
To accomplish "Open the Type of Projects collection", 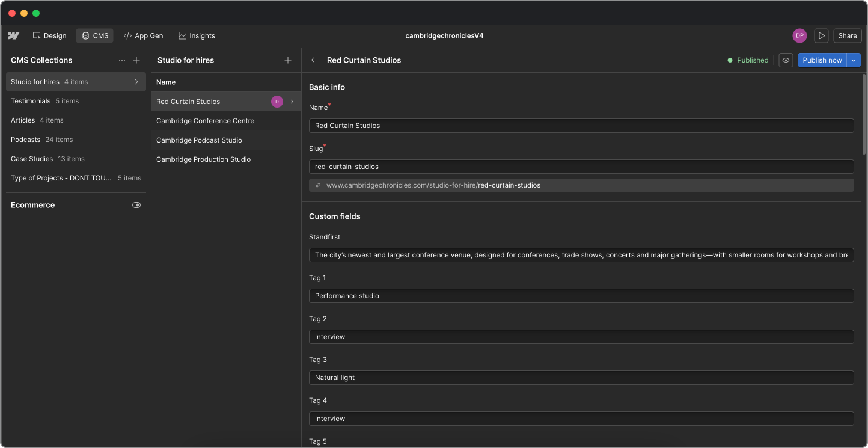I will [x=76, y=178].
